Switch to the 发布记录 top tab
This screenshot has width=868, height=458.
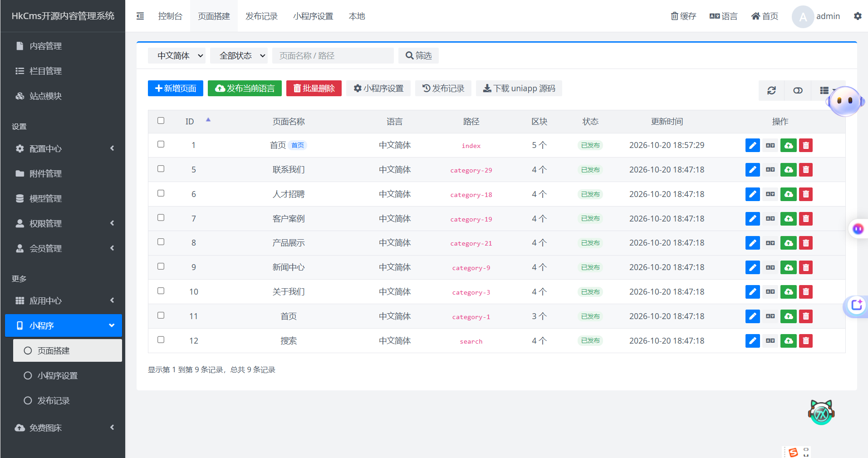[x=261, y=16]
